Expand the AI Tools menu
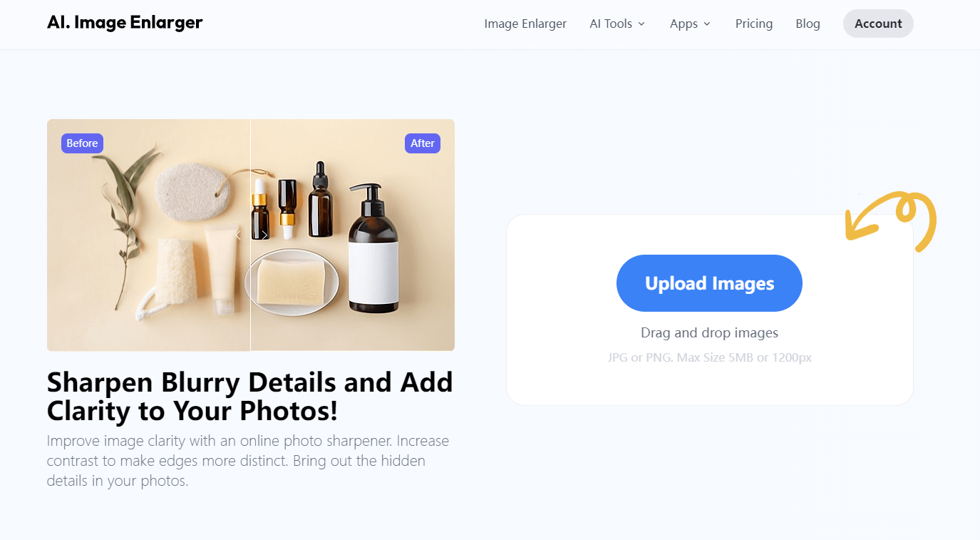This screenshot has width=980, height=540. (611, 24)
